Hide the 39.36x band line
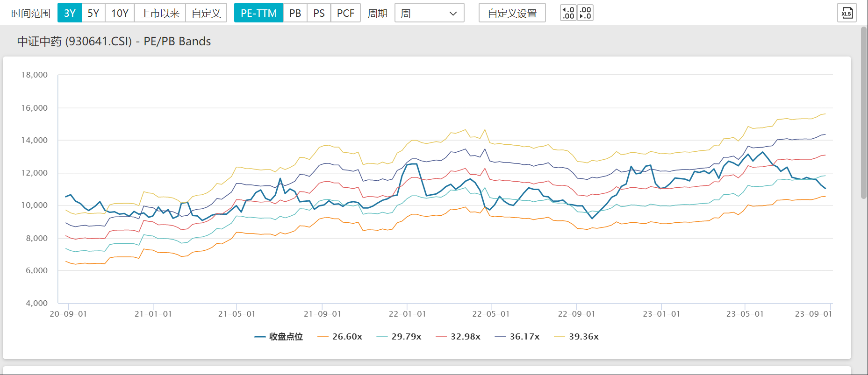Viewport: 868px width, 375px height. pos(576,337)
